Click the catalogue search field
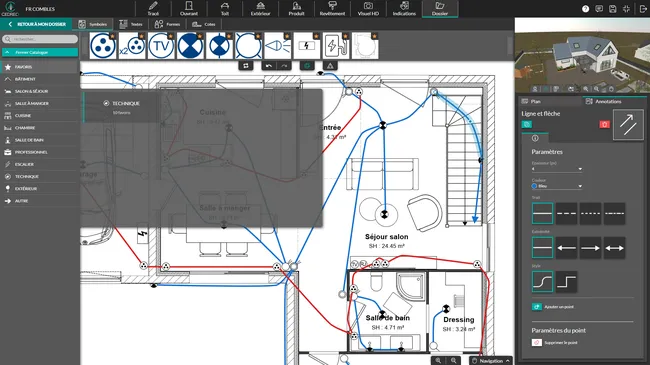Screen dimensions: 650x365 coord(40,39)
